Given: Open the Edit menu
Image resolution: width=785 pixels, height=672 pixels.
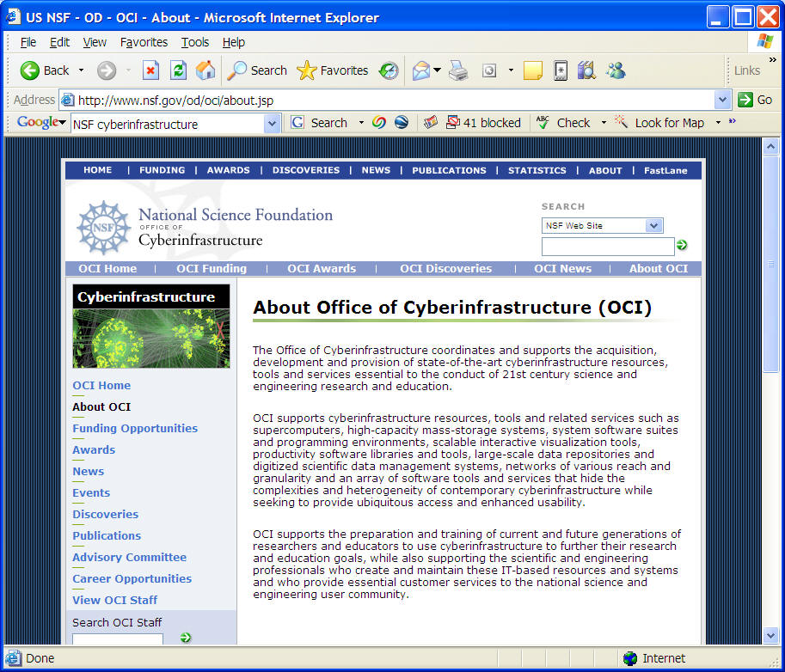Looking at the screenshot, I should coord(59,42).
